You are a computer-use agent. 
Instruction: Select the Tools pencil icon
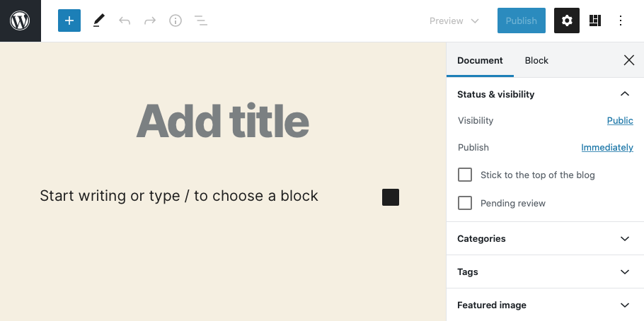tap(98, 21)
